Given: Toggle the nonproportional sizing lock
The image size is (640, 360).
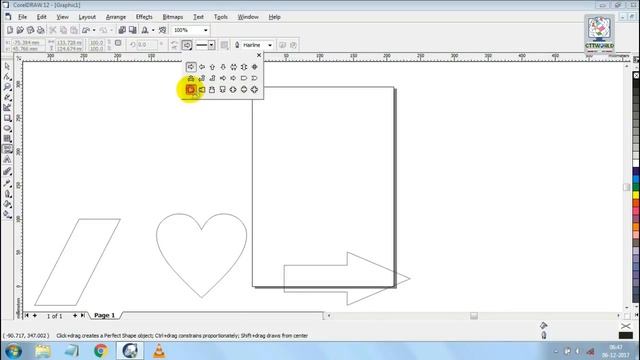Looking at the screenshot, I should 118,43.
